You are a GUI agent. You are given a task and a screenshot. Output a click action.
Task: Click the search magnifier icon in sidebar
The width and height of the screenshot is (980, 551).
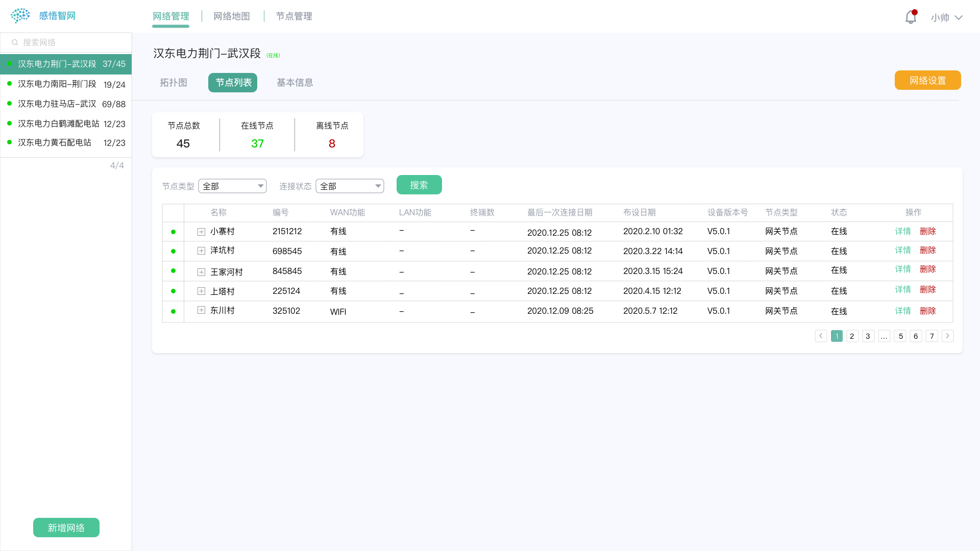[x=15, y=42]
